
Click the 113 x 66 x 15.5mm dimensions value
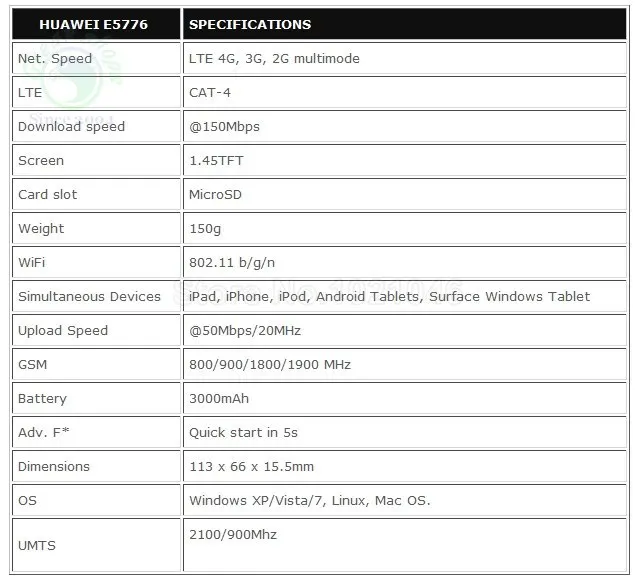coord(251,467)
